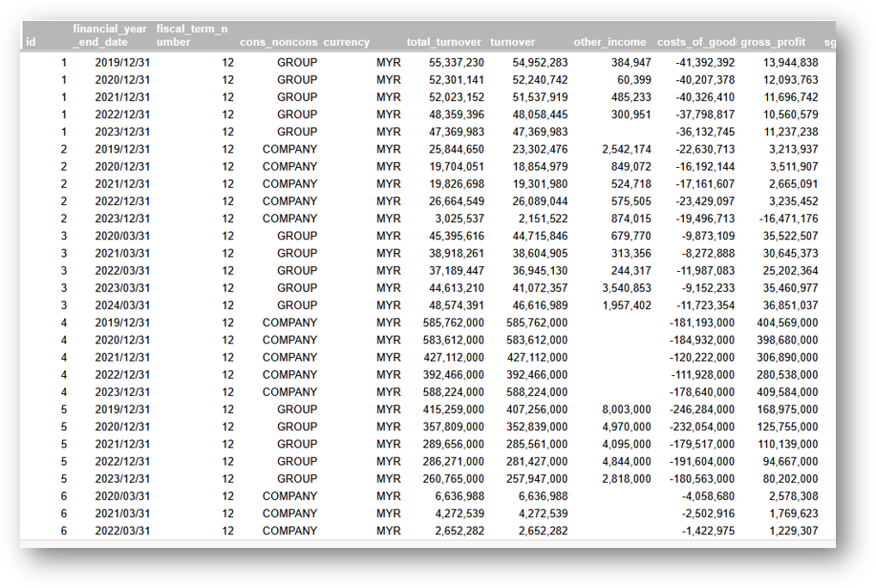
Task: Click the turnover column header
Action: point(512,42)
